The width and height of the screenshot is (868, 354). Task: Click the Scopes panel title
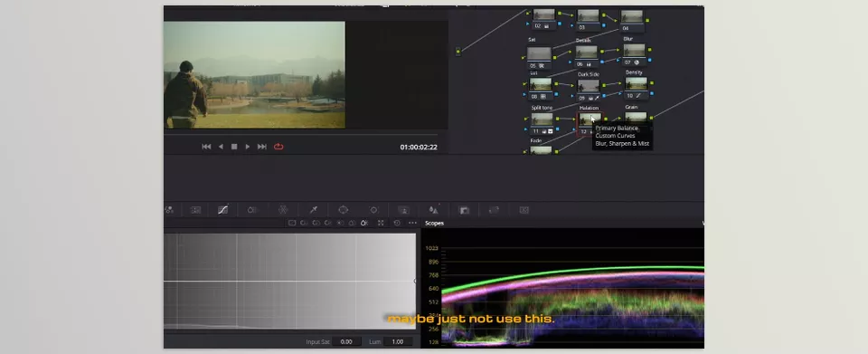pyautogui.click(x=434, y=224)
